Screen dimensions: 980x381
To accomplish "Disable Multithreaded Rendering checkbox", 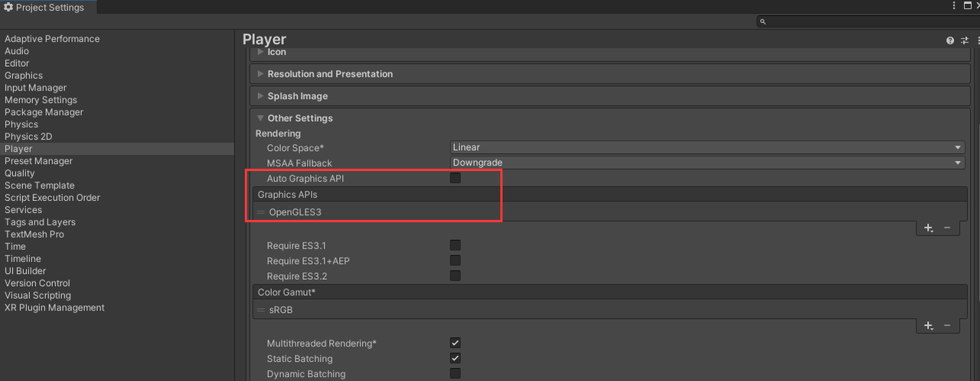I will point(456,343).
